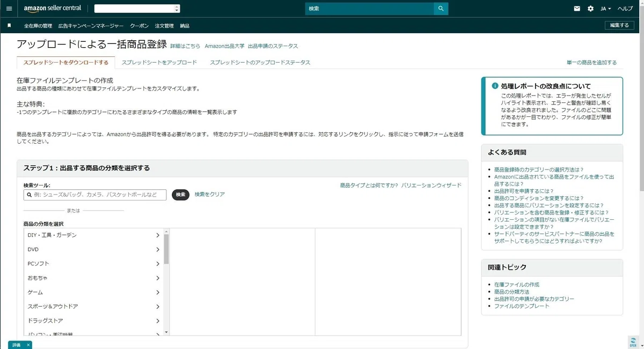Open スプレッドシートのアップロードステータス tab
Screen dimensions: 644x349
[x=260, y=62]
